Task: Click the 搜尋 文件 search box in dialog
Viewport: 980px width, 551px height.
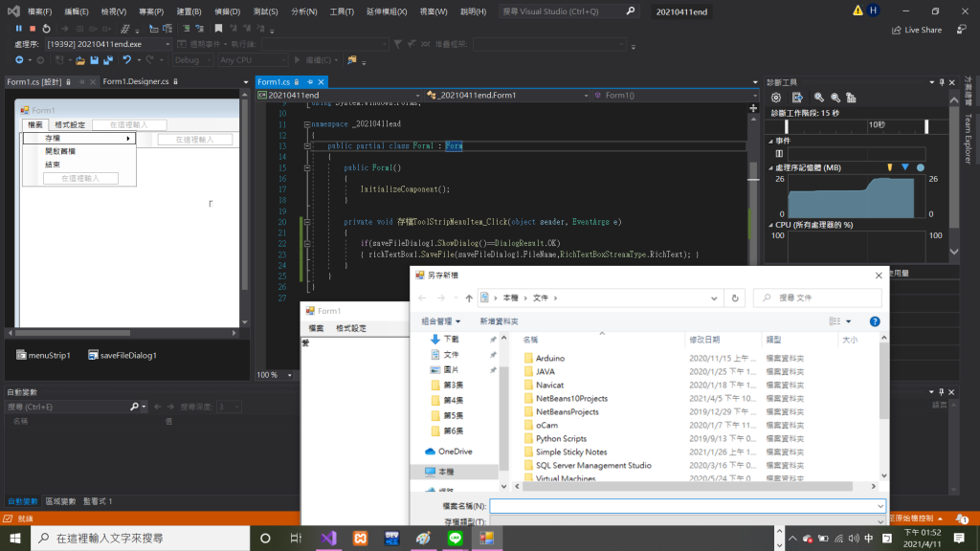Action: [x=817, y=298]
